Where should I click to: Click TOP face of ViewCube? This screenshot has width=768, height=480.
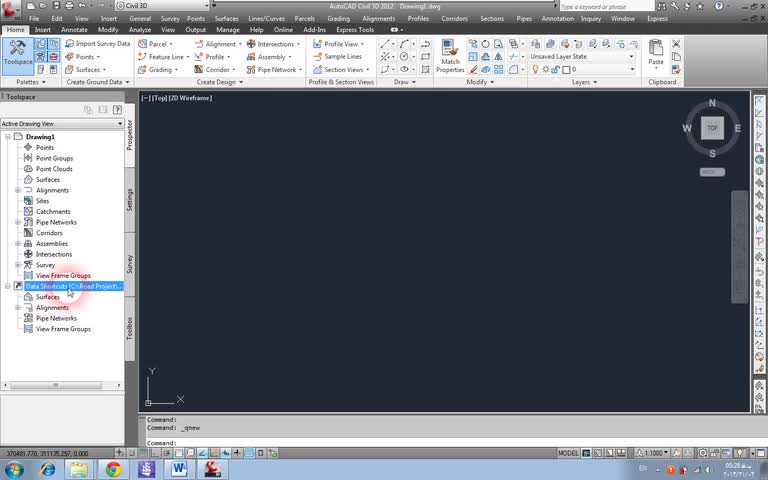[712, 128]
